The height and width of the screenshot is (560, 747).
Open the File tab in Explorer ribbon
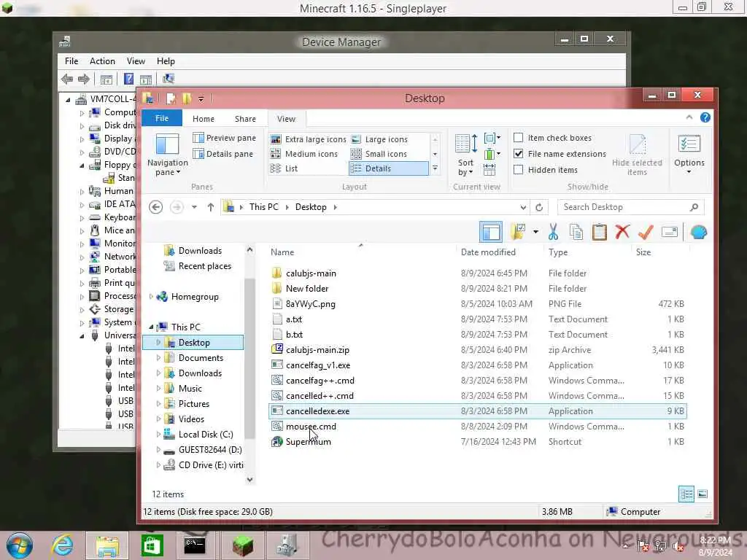[x=162, y=119]
